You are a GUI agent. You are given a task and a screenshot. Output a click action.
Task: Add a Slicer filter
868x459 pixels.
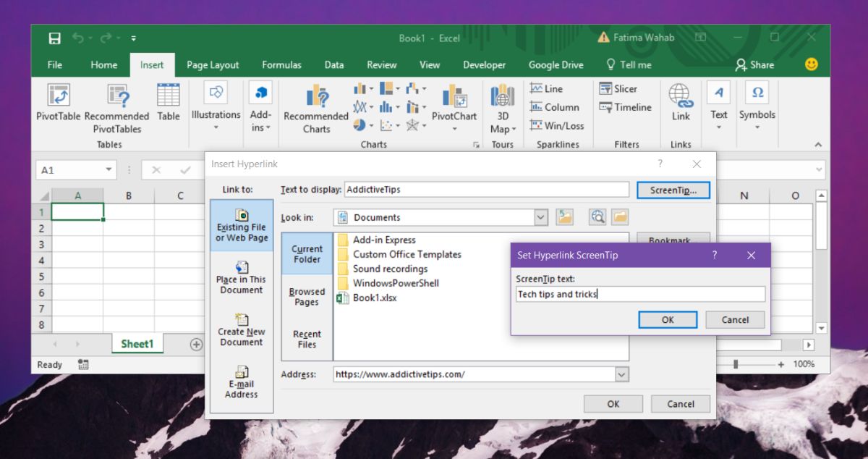618,89
